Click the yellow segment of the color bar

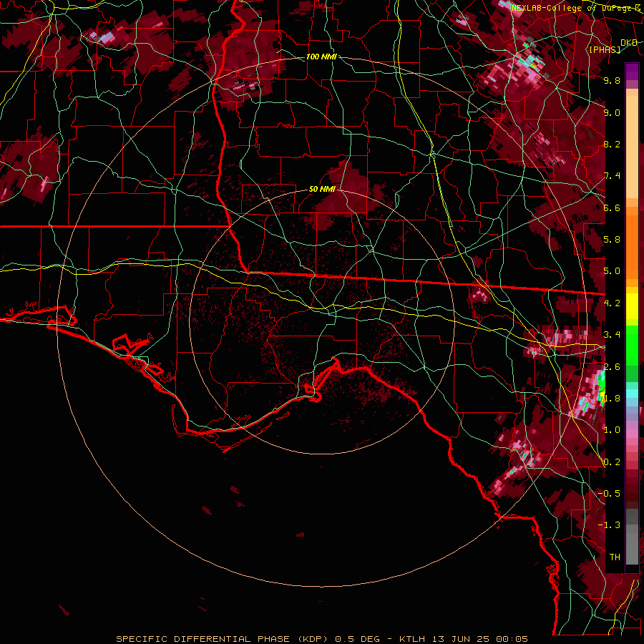pos(632,306)
